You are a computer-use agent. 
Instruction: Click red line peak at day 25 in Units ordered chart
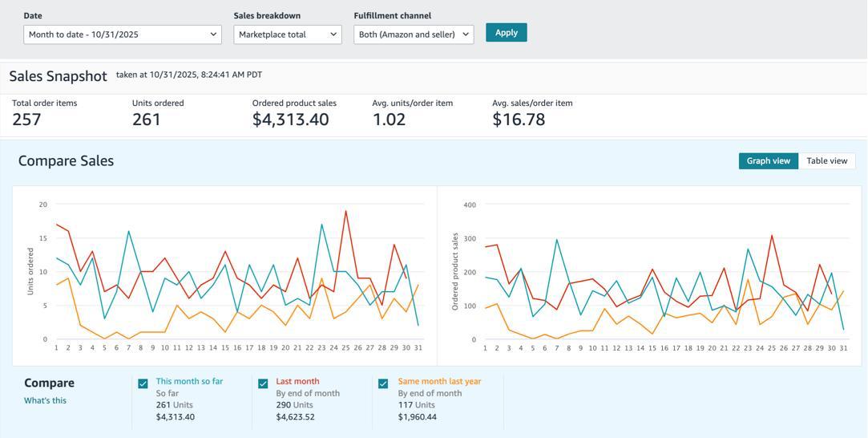click(345, 212)
